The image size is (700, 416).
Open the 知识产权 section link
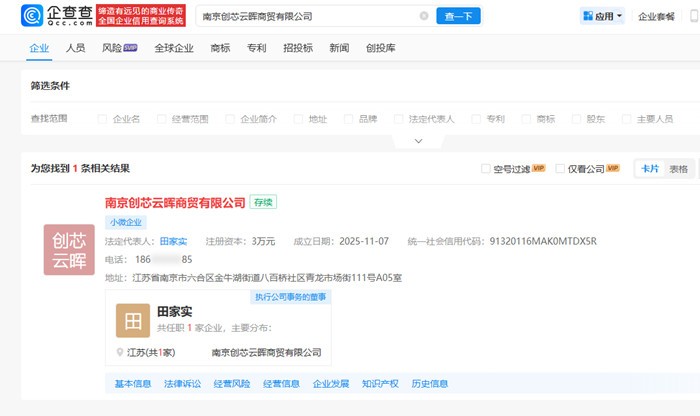[x=380, y=384]
